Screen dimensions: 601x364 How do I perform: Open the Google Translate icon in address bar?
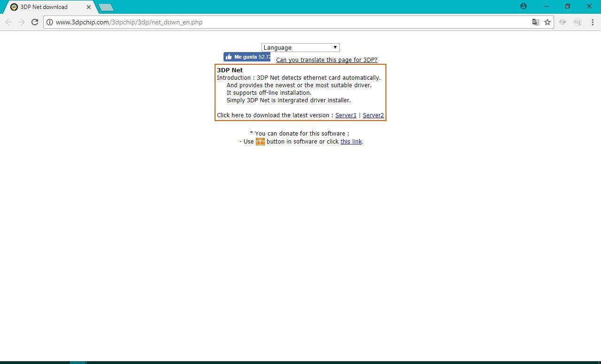coord(535,22)
